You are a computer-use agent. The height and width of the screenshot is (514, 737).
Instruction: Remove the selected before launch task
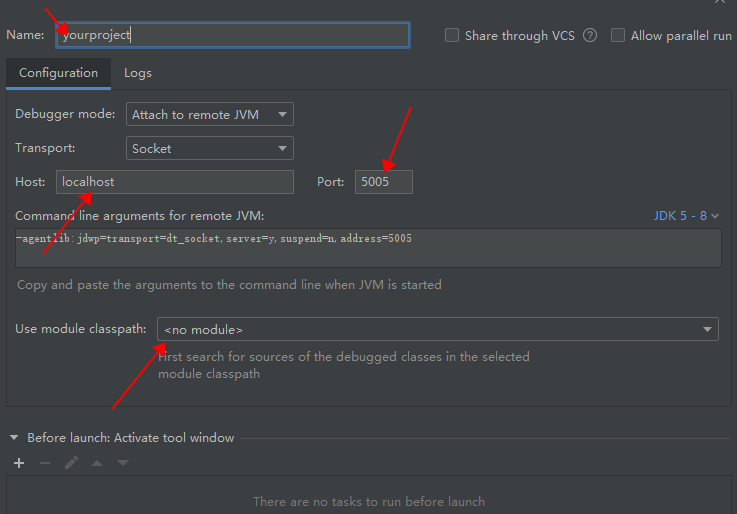coord(44,463)
